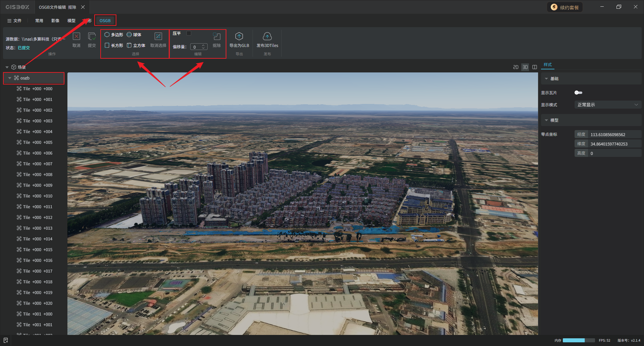Click the 导出为GLB export icon
Screen dimensions: 644x346
click(x=239, y=36)
